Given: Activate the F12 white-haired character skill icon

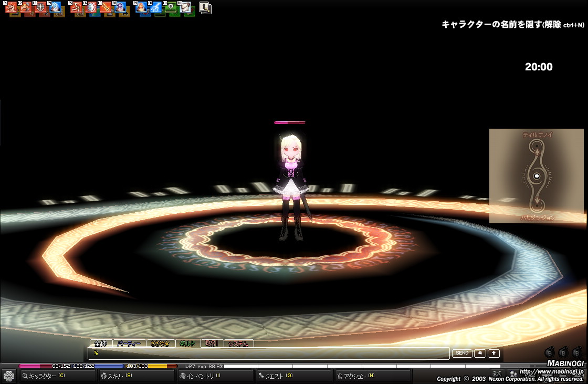Looking at the screenshot, I should tap(185, 8).
